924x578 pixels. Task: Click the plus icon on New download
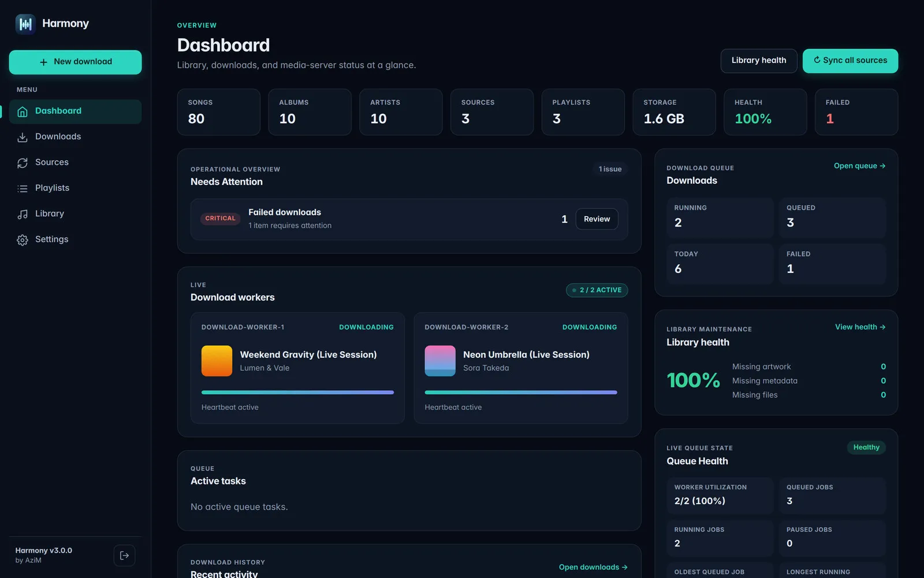tap(43, 62)
